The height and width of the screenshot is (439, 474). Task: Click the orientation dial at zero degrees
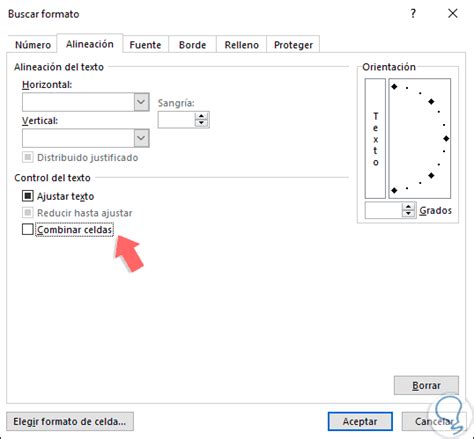point(446,138)
